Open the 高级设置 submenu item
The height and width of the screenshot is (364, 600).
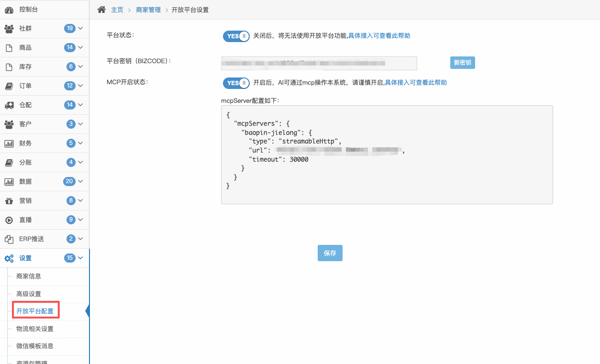pyautogui.click(x=29, y=294)
